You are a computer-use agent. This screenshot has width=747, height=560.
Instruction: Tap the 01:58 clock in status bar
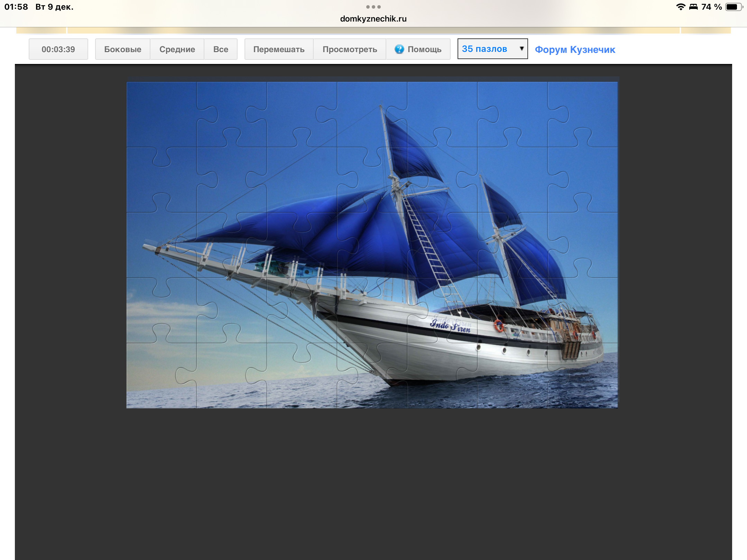pos(16,7)
